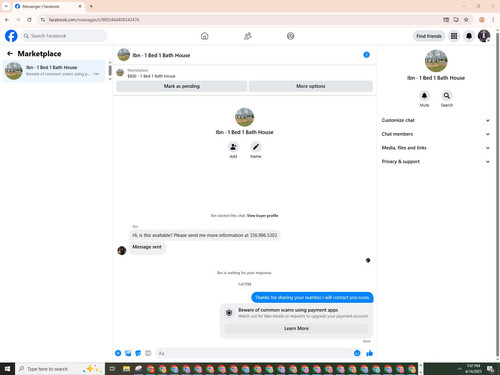Click the house thumbnail in right panel
500x375 pixels.
436,61
